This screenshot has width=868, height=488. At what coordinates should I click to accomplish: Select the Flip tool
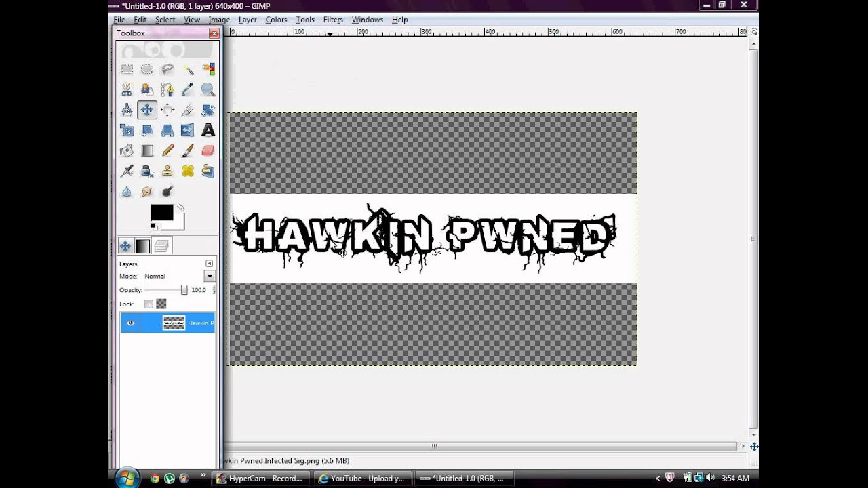click(188, 130)
